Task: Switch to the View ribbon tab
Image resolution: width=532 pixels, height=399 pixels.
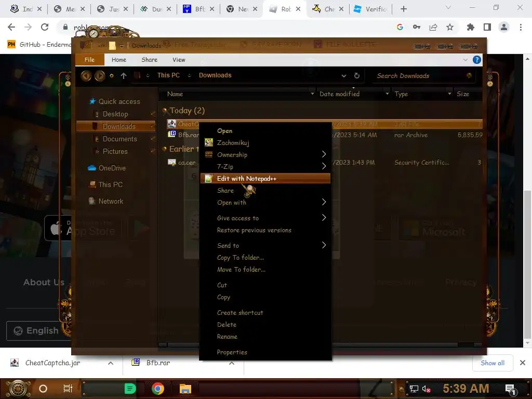Action: 179,60
